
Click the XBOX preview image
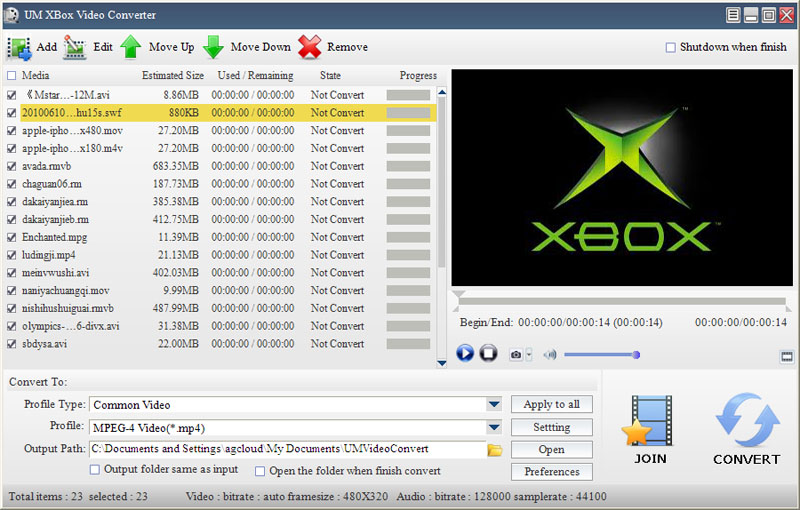point(622,178)
